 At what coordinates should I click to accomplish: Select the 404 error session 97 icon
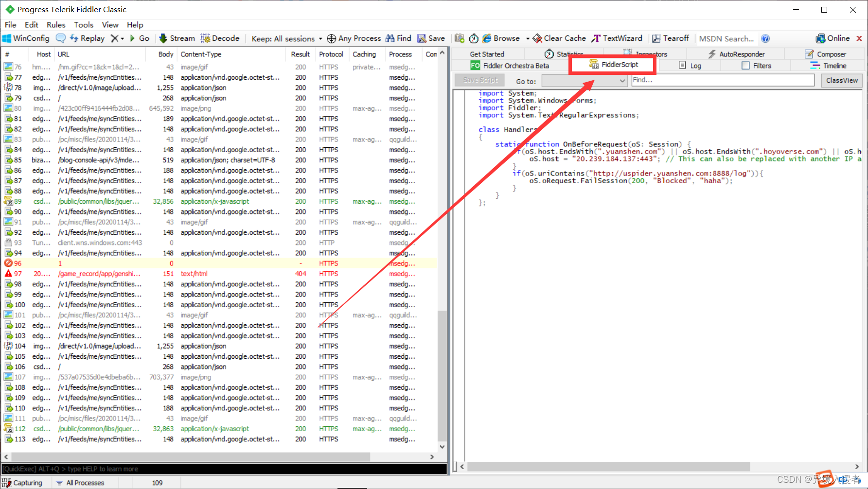point(8,274)
